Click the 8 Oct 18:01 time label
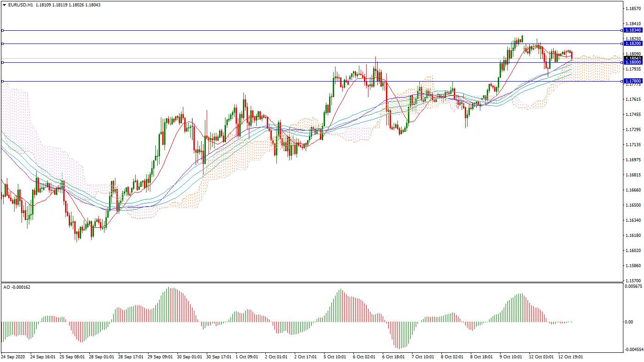Image resolution: width=644 pixels, height=362 pixels. [x=482, y=357]
